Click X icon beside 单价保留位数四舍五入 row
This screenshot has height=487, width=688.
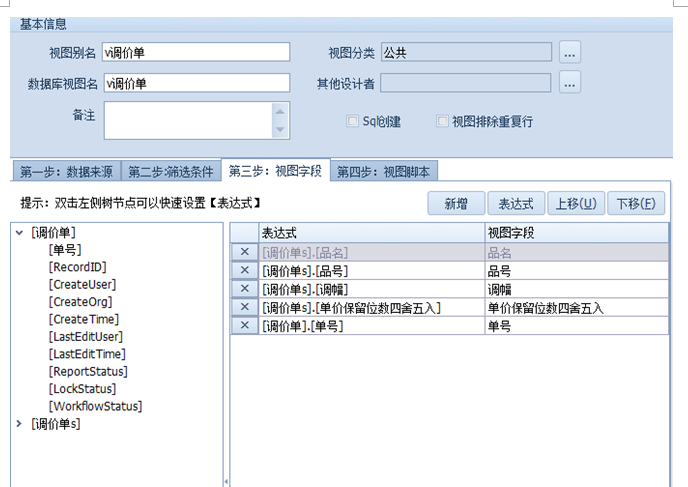245,306
